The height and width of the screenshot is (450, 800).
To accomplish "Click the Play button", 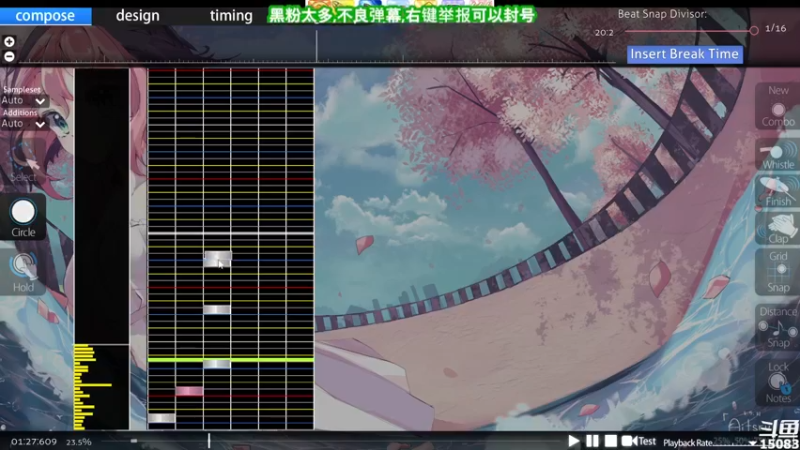I will 573,441.
